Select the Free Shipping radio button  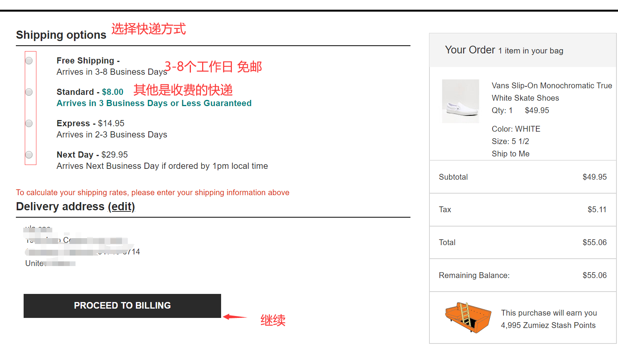click(x=29, y=61)
